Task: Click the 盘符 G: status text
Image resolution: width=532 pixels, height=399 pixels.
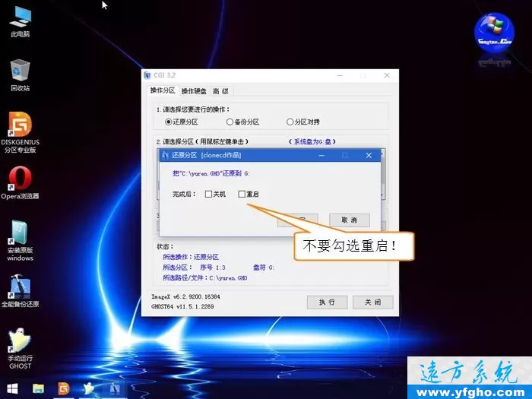Action: [263, 268]
